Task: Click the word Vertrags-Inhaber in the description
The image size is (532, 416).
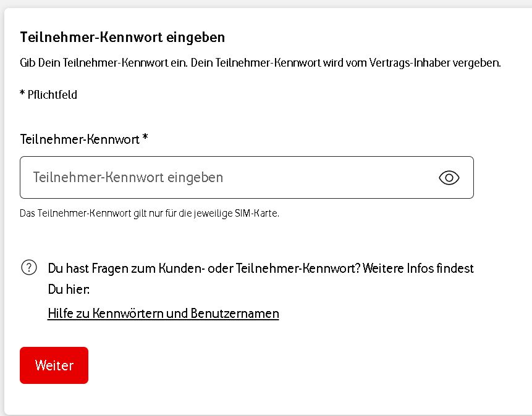Action: pyautogui.click(x=415, y=63)
